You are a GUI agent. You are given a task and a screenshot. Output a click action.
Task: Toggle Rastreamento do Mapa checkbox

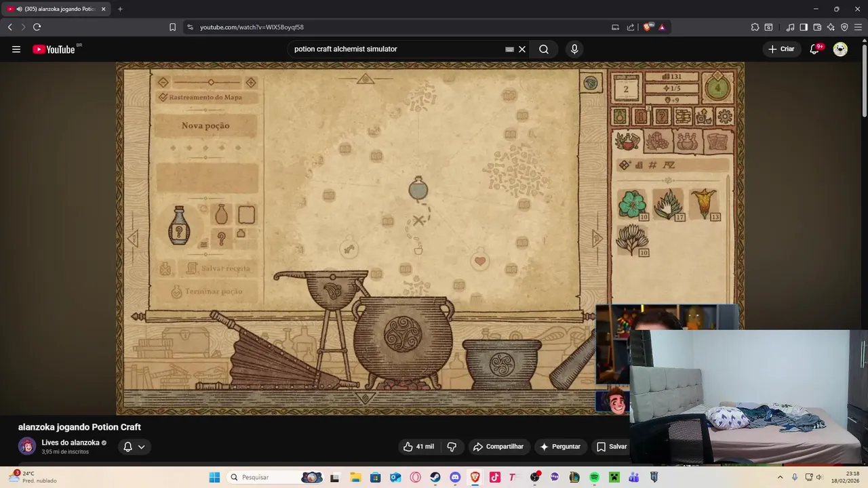click(163, 97)
